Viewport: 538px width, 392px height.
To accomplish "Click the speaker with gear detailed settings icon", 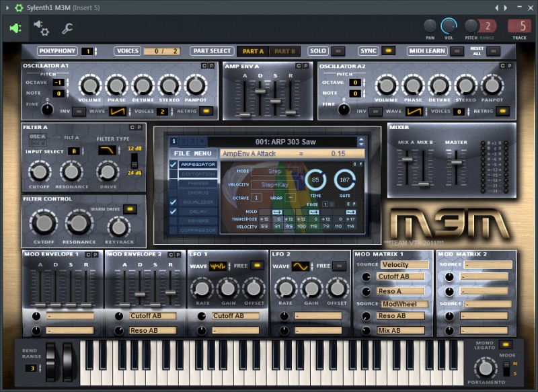I will tap(41, 28).
